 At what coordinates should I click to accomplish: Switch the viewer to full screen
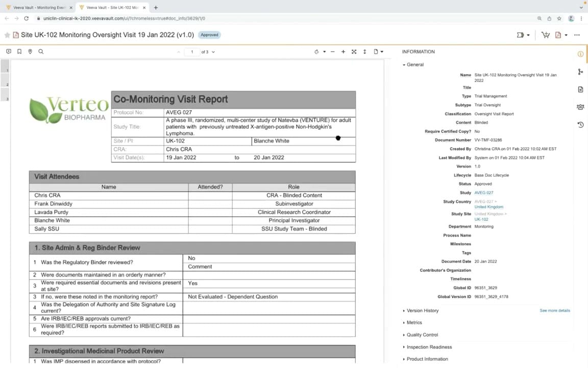click(x=354, y=52)
